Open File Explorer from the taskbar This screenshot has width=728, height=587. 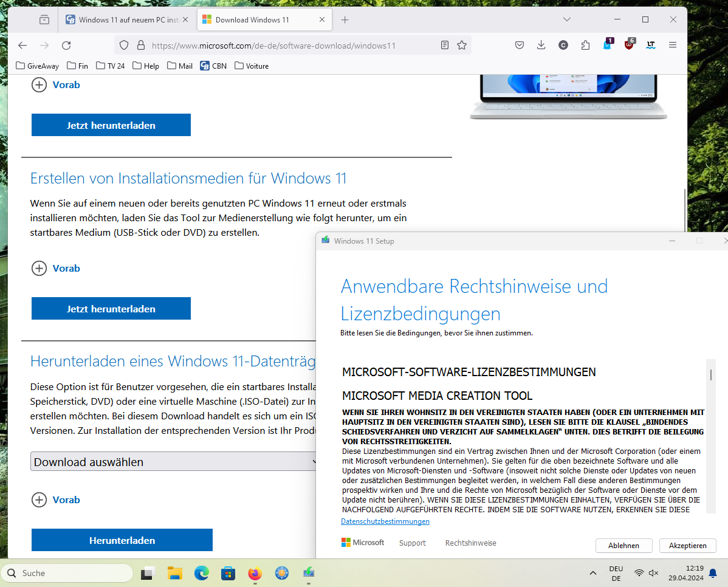point(174,574)
